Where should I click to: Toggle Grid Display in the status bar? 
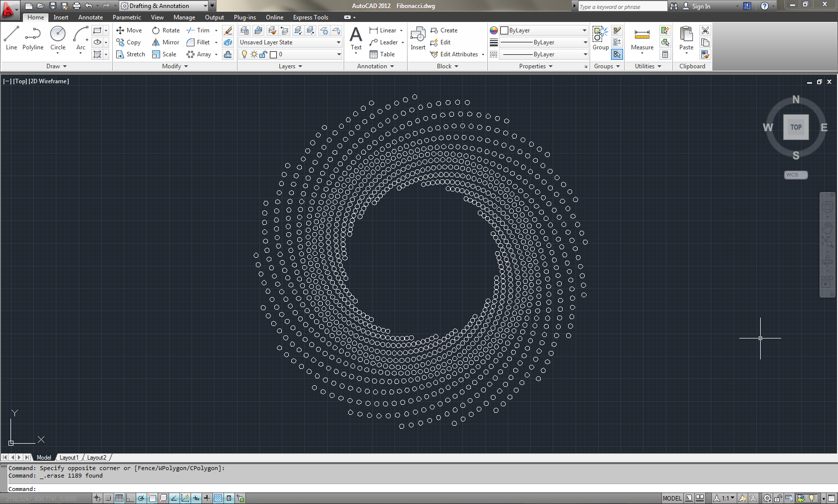click(119, 498)
